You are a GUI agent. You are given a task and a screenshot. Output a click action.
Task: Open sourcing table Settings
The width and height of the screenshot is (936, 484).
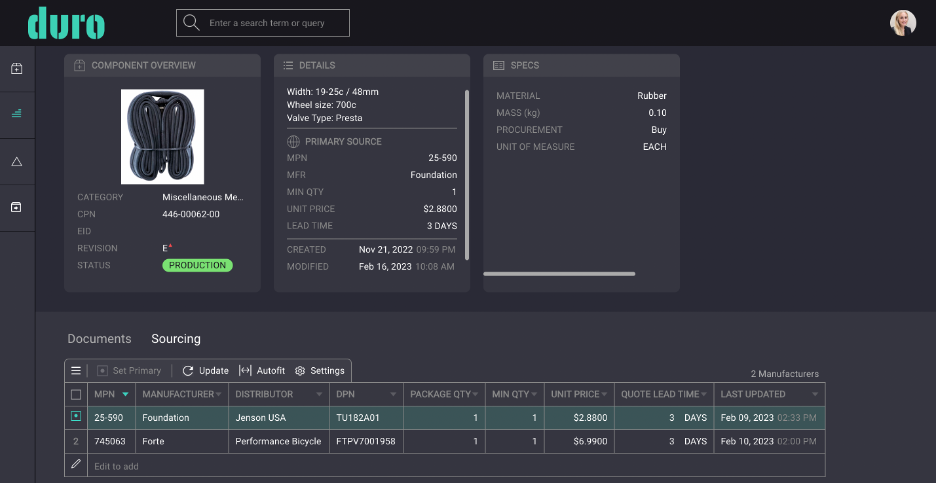(x=319, y=371)
